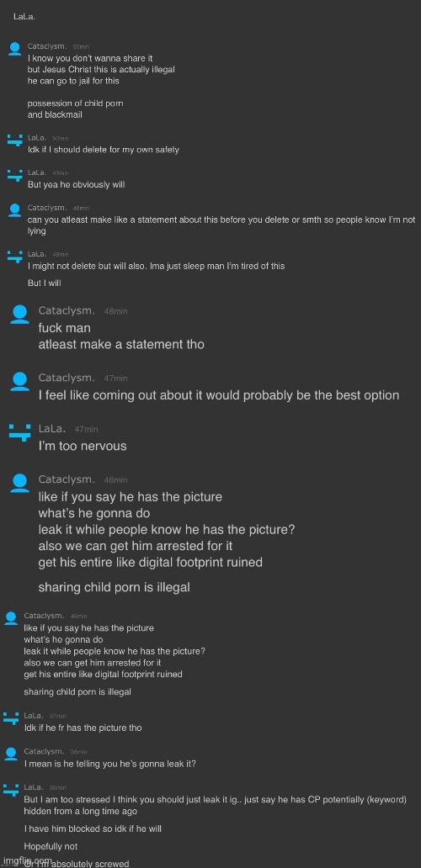421x868 pixels.
Task: Click the imgflip.com watermark at the bottom
Action: 28,862
